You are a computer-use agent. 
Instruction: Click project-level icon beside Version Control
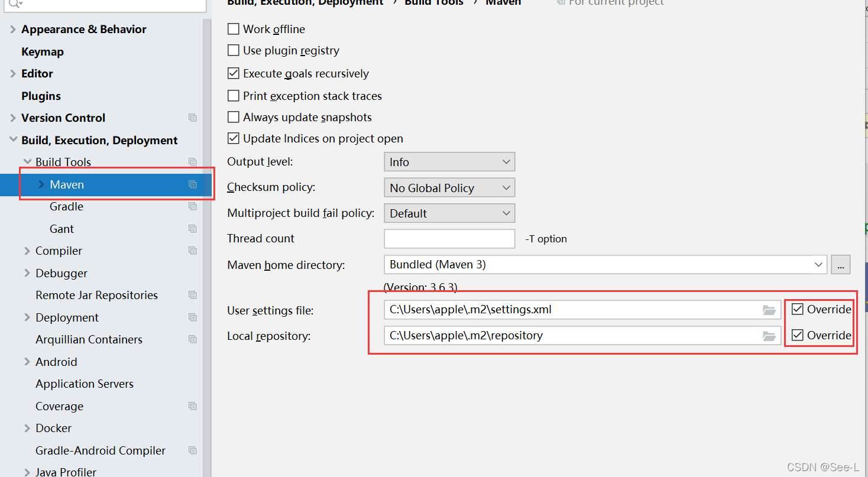pos(192,118)
